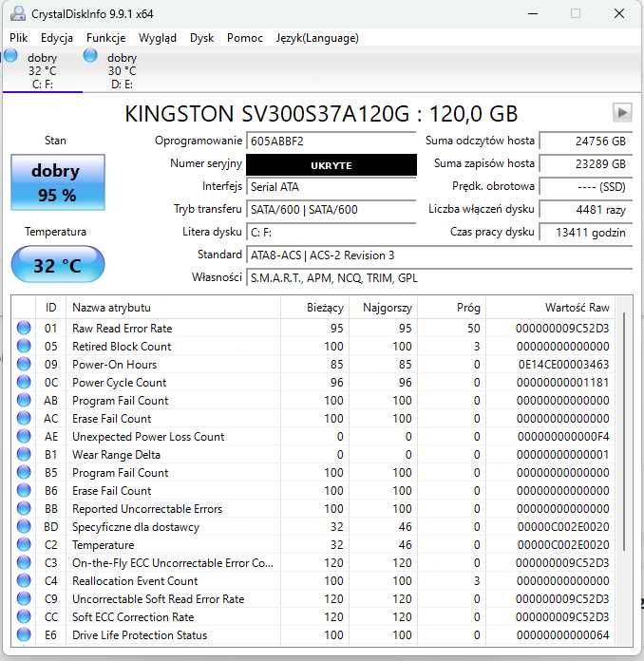Click the status orb for attribute B5
The width and height of the screenshot is (644, 661).
(24, 472)
